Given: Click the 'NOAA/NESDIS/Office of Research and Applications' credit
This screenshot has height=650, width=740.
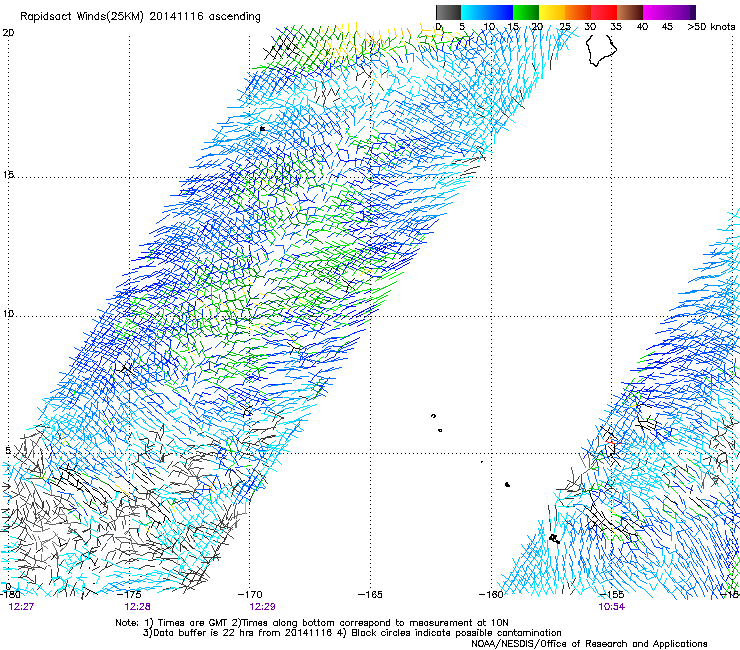Looking at the screenshot, I should coord(589,644).
